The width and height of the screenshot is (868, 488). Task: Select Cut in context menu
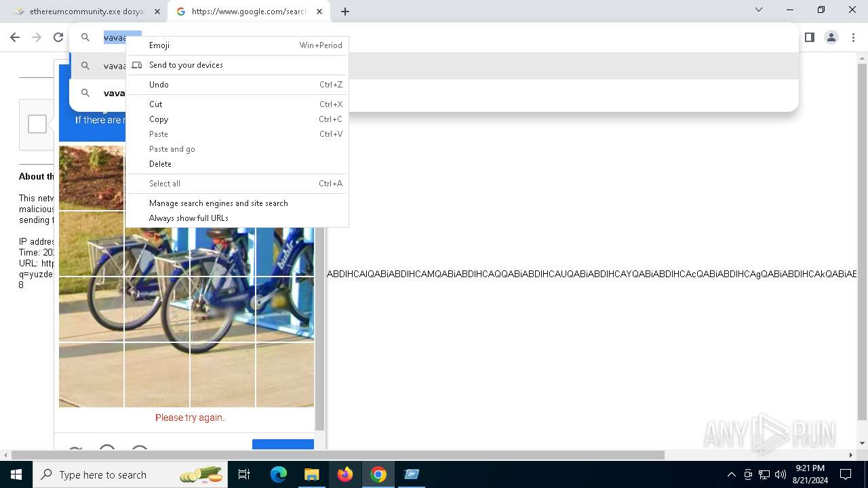click(x=237, y=104)
